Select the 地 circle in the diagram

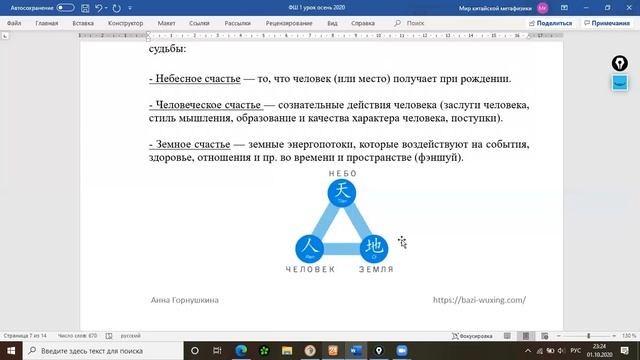pos(374,249)
